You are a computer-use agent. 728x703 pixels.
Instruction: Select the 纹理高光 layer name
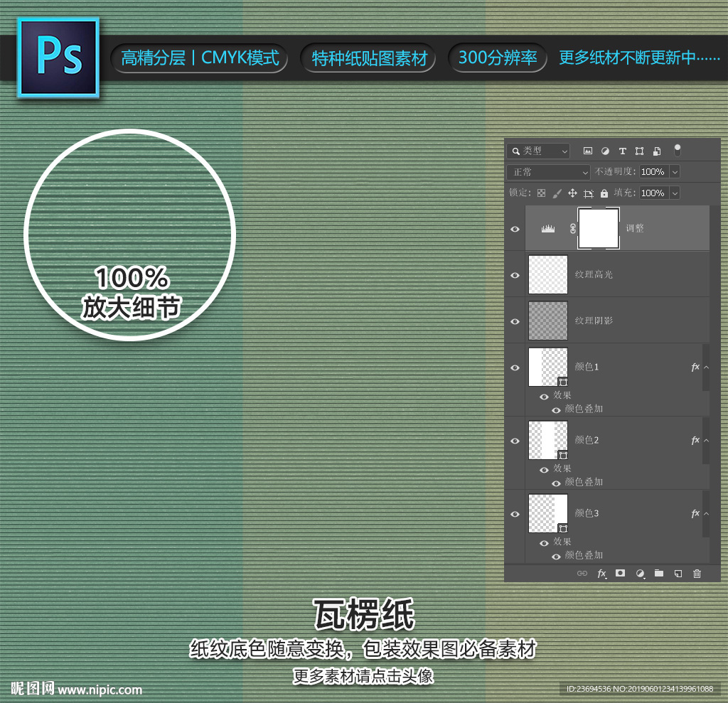click(594, 274)
